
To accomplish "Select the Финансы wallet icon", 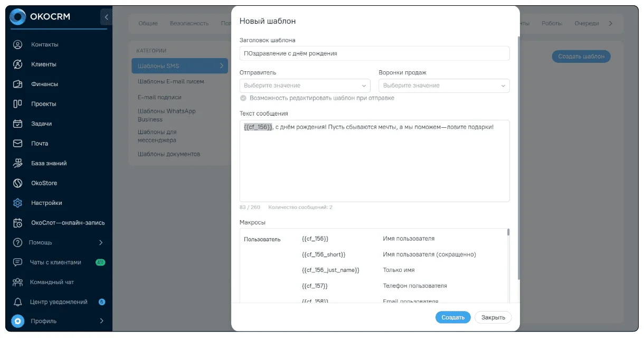I will pos(17,84).
